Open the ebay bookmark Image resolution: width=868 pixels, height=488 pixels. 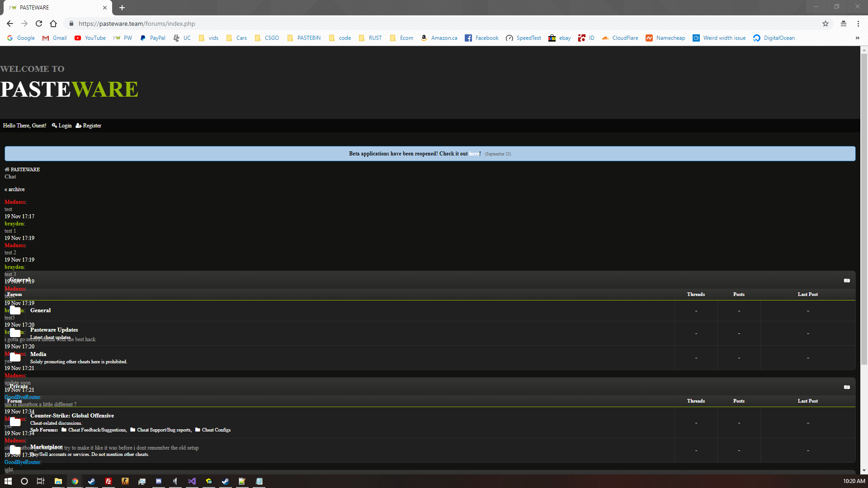[560, 38]
